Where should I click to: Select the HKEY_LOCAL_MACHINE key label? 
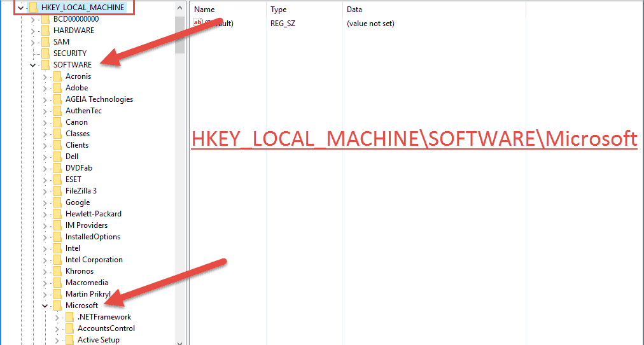(x=83, y=8)
